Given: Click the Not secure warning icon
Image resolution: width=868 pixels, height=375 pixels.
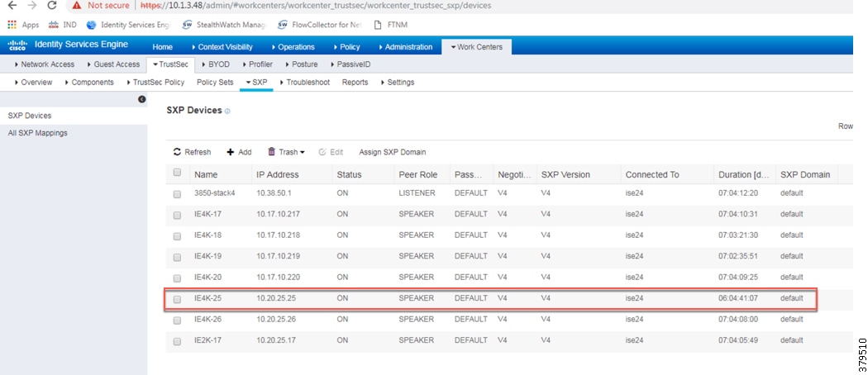Looking at the screenshot, I should [x=77, y=6].
